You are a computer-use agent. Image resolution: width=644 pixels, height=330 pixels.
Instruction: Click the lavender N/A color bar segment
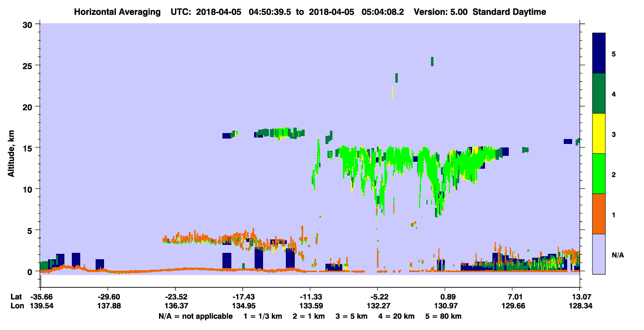coord(599,254)
